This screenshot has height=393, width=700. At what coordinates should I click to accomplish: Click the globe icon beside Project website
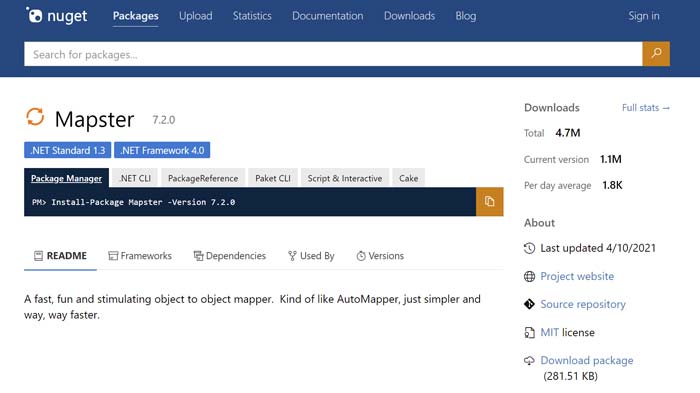click(529, 276)
